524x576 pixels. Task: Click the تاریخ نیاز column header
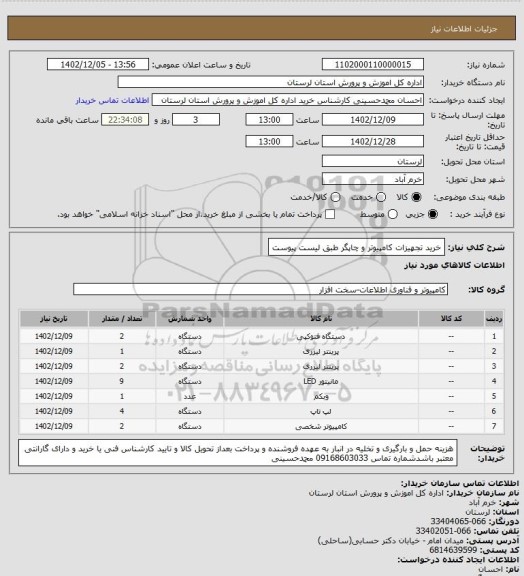click(x=54, y=319)
